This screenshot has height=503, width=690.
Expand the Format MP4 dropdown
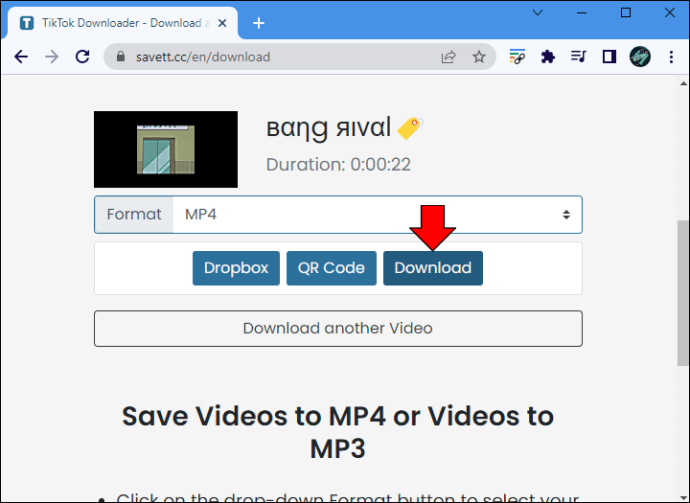coord(376,214)
